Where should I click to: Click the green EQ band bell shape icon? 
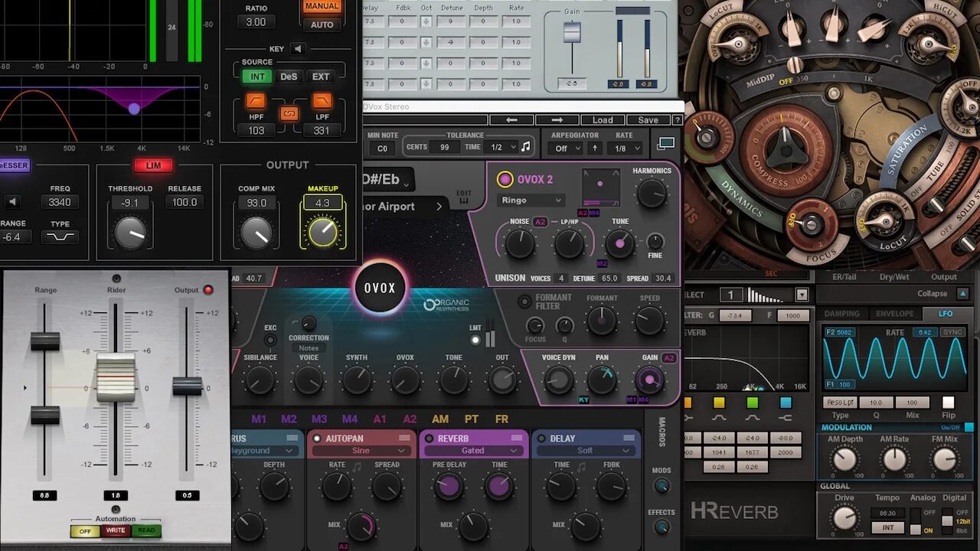click(x=752, y=418)
